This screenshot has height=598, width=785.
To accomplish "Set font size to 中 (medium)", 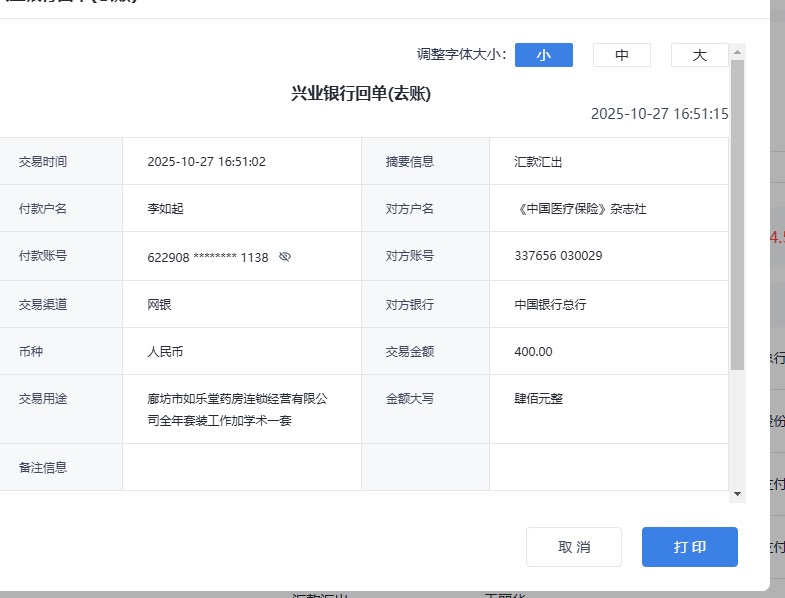I will (x=621, y=55).
